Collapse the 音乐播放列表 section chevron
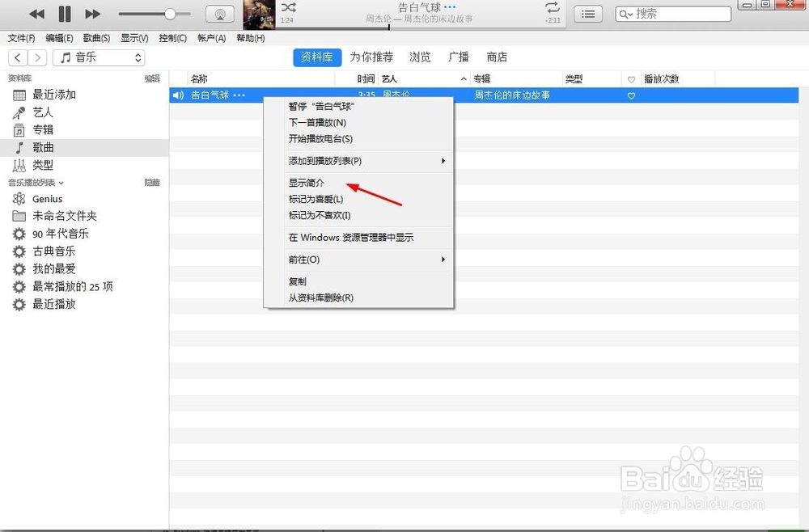The height and width of the screenshot is (532, 809). [61, 183]
